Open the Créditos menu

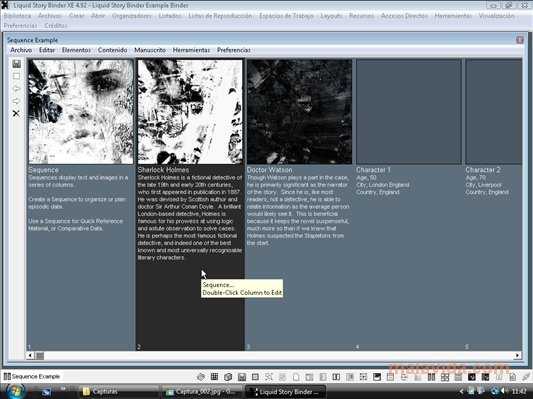56,25
